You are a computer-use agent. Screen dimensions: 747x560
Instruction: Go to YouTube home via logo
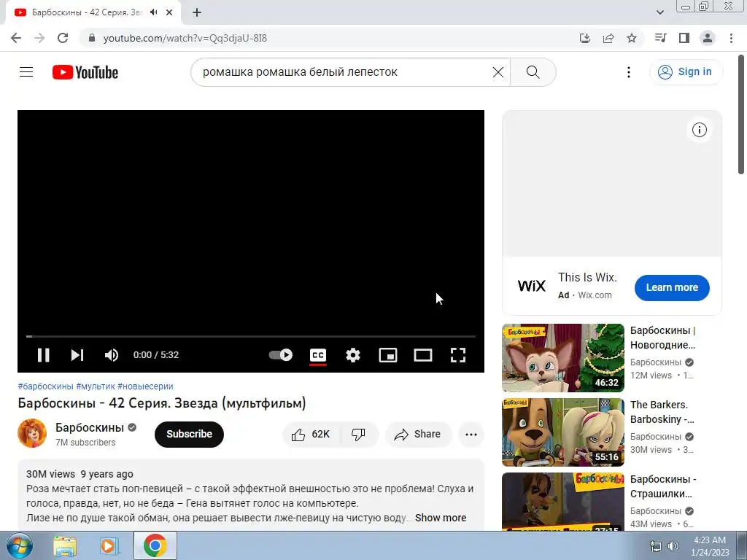coord(85,72)
